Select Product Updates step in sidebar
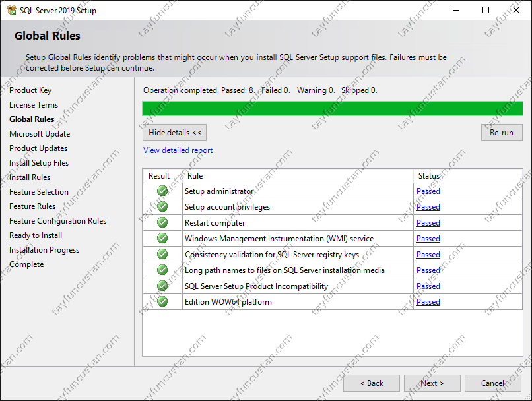Image resolution: width=532 pixels, height=401 pixels. coord(38,148)
